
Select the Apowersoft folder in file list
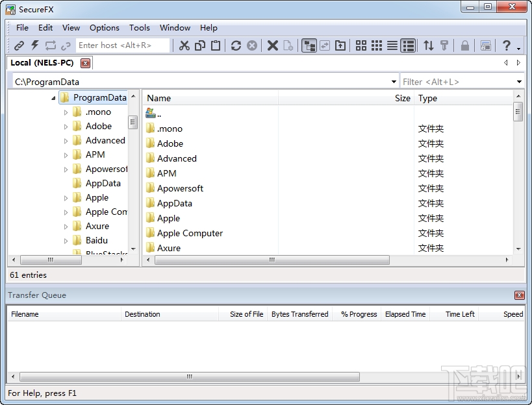pyautogui.click(x=180, y=188)
